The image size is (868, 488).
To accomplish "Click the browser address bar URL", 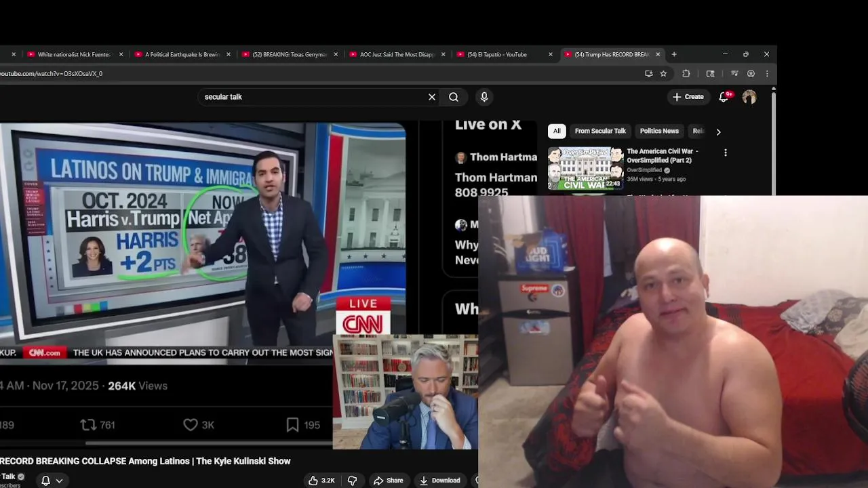I will pos(52,73).
